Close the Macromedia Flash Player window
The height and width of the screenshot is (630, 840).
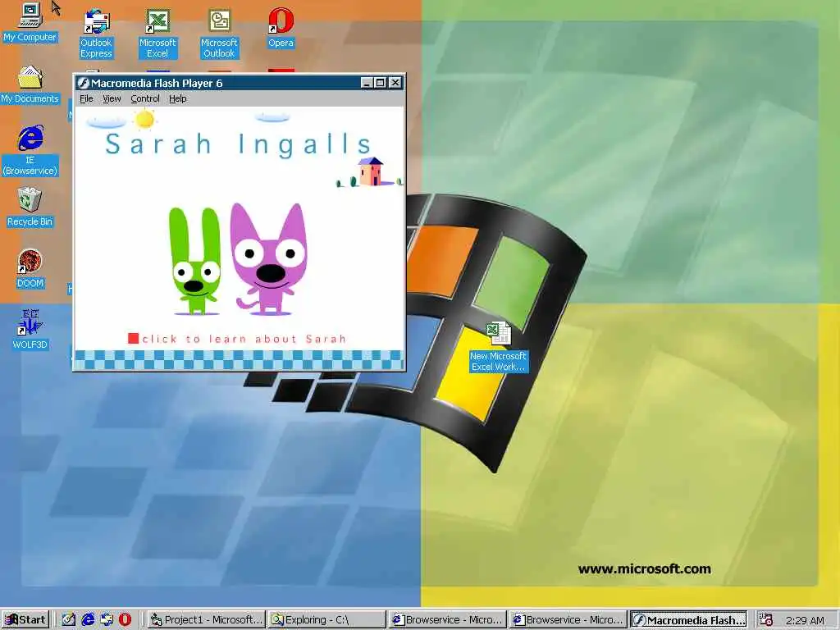pos(395,83)
